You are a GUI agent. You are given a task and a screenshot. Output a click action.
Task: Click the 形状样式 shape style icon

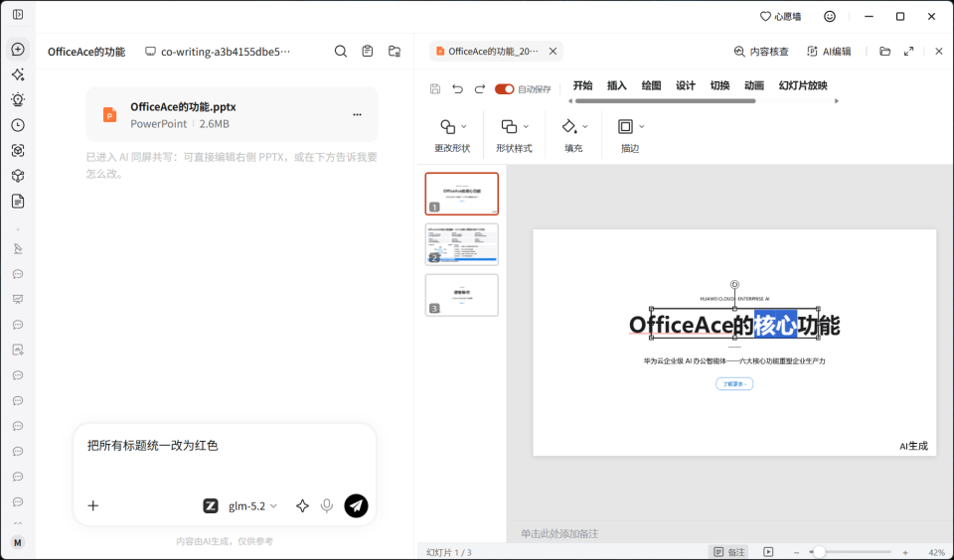509,126
